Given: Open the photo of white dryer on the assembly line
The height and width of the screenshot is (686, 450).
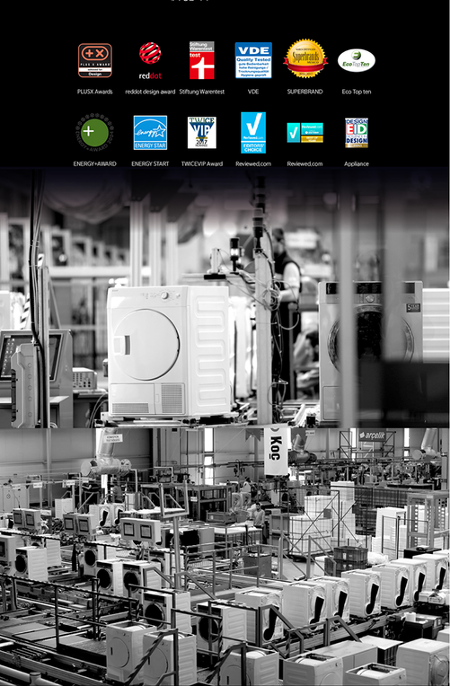Looking at the screenshot, I should (225, 298).
